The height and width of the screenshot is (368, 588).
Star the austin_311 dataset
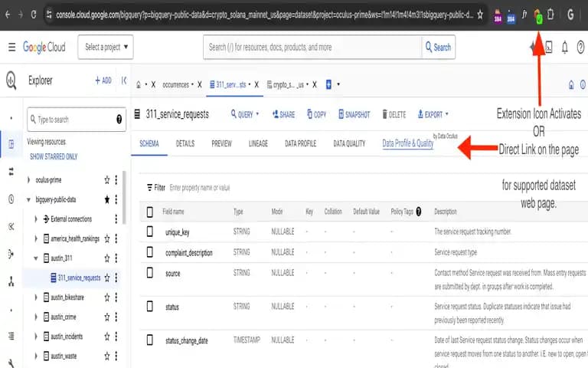coord(107,258)
